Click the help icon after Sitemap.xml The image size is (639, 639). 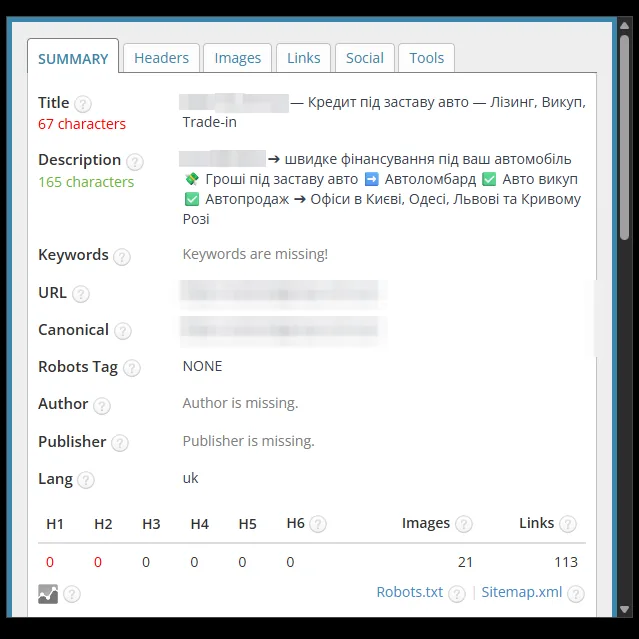click(576, 594)
